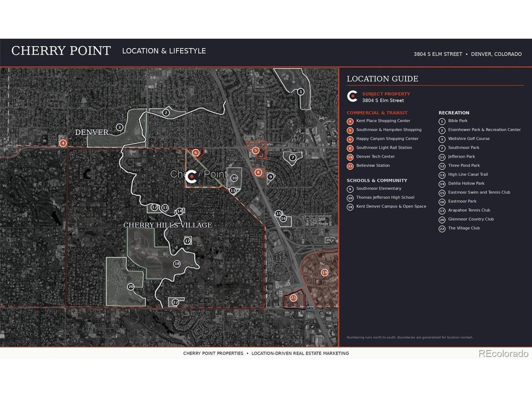Click map marker 15, Eastmoor Swim and Tennis

[x=278, y=214]
